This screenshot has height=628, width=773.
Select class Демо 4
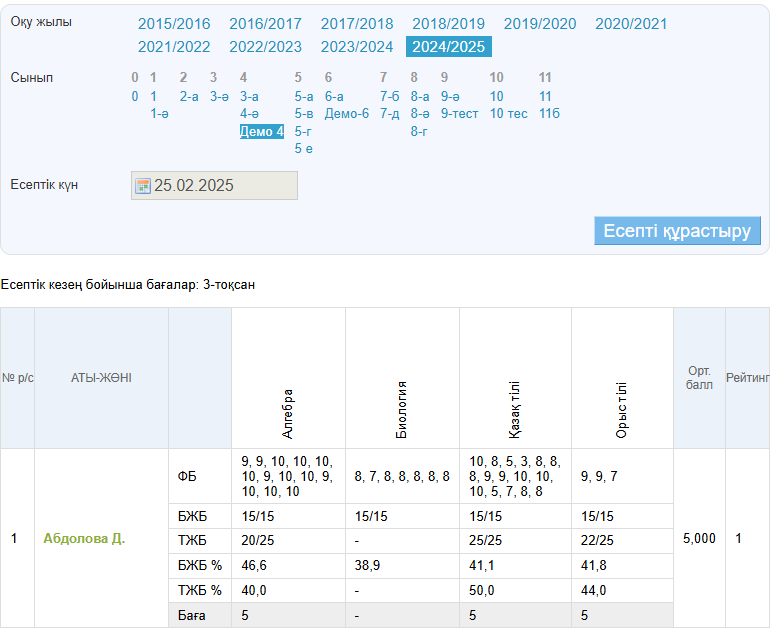click(x=262, y=131)
